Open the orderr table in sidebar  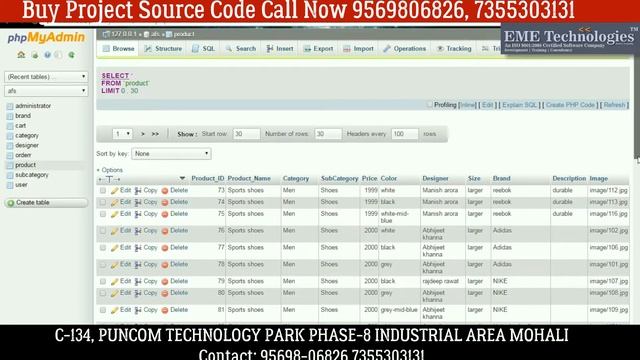coord(23,155)
